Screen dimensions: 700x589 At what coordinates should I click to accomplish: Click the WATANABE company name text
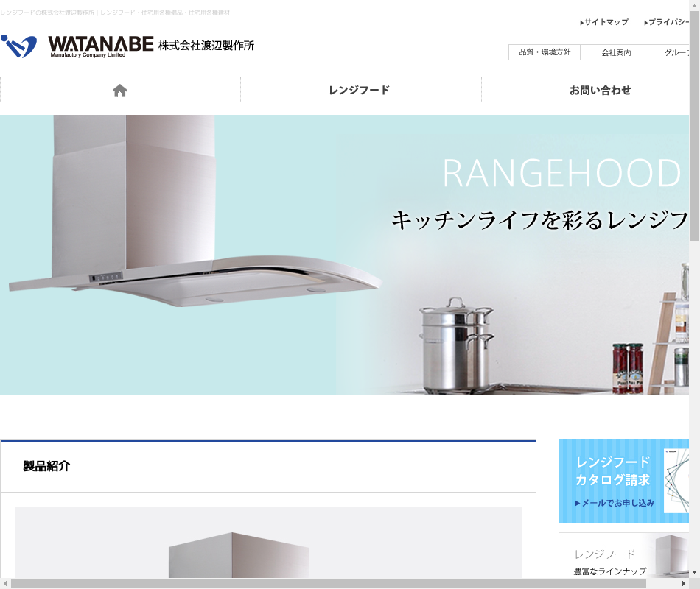point(101,44)
